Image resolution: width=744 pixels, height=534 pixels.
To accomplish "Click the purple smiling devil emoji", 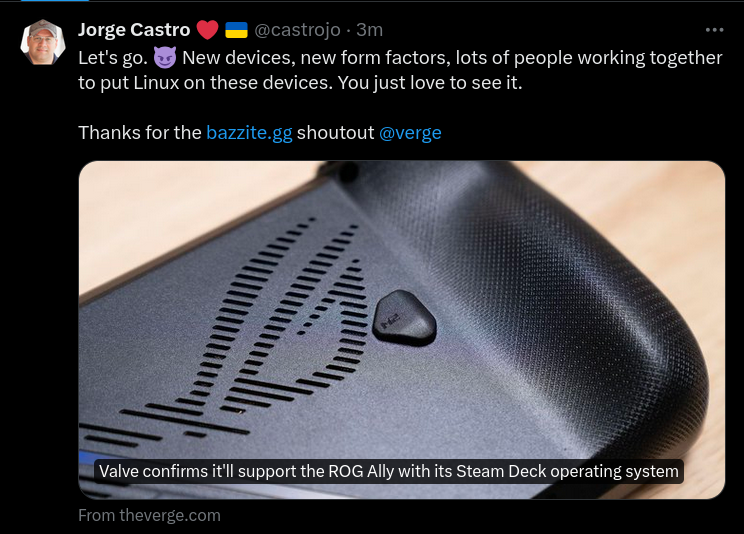I will click(165, 58).
